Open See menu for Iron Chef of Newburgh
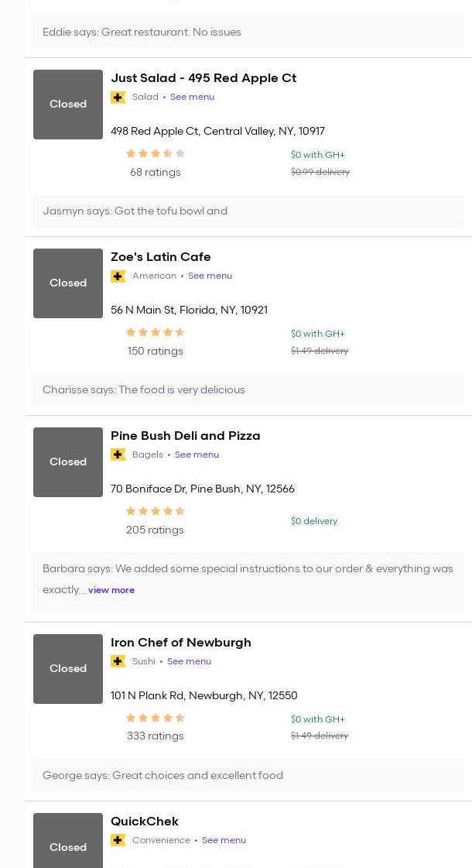This screenshot has width=472, height=868. click(189, 661)
